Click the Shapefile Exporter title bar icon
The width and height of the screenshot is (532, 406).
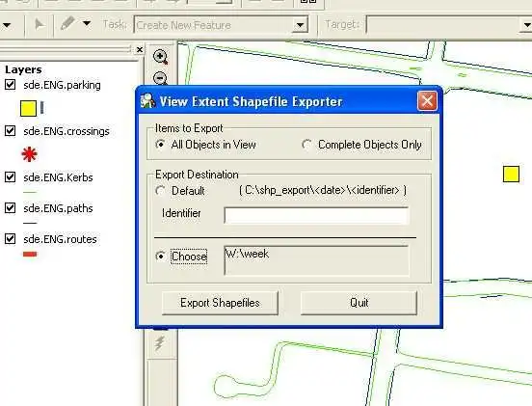(x=147, y=101)
